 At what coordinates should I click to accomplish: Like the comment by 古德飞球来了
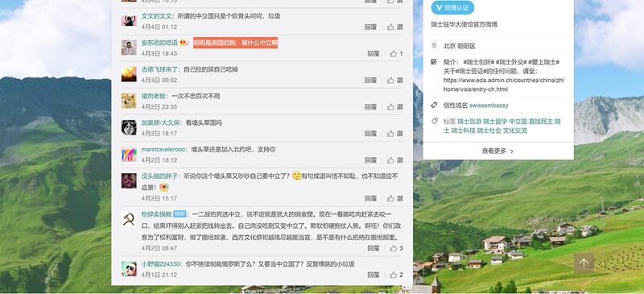tap(394, 81)
